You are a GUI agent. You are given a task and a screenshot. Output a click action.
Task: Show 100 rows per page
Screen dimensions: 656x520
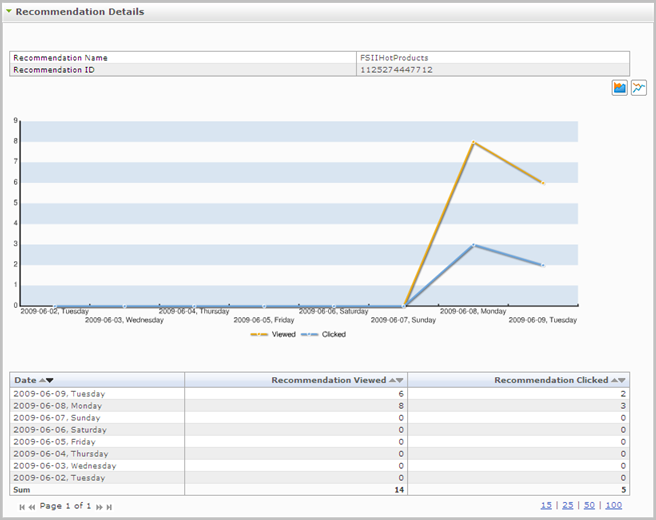(613, 505)
